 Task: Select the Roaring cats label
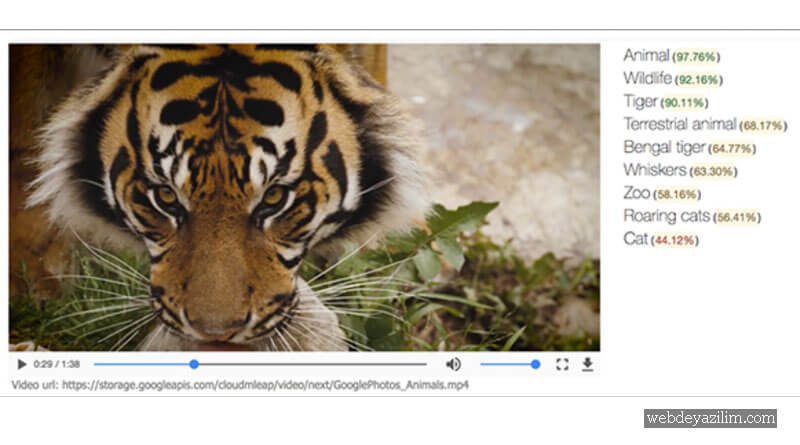click(667, 217)
